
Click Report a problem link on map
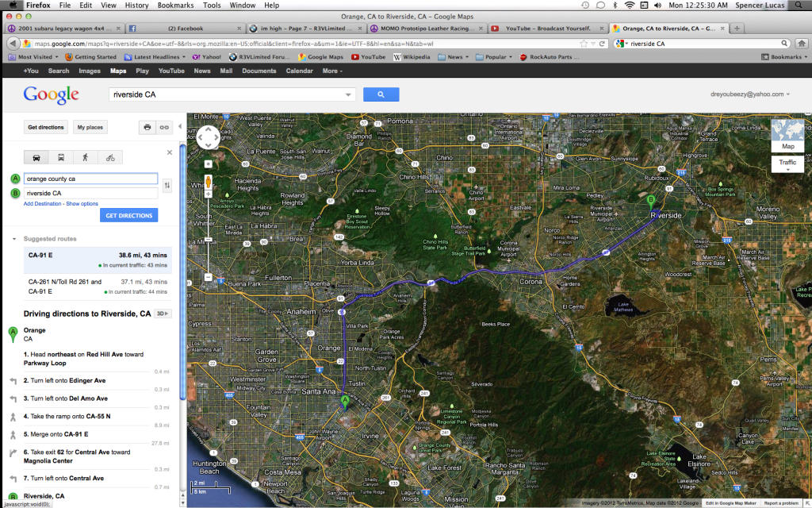781,502
